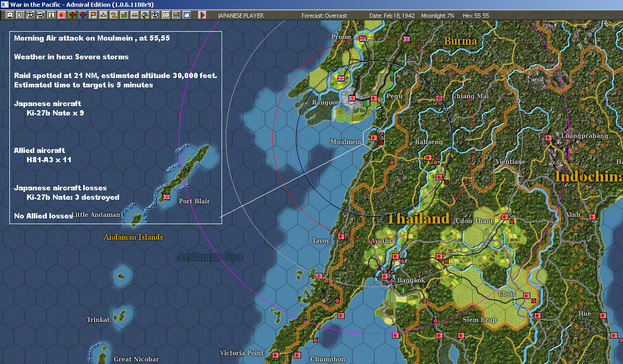623x364 pixels.
Task: Select Japanese flag base at Moulmein
Action: point(374,137)
